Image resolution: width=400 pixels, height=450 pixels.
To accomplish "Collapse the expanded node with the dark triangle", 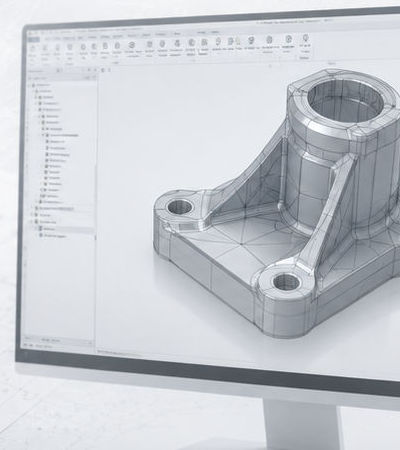I will point(43,135).
